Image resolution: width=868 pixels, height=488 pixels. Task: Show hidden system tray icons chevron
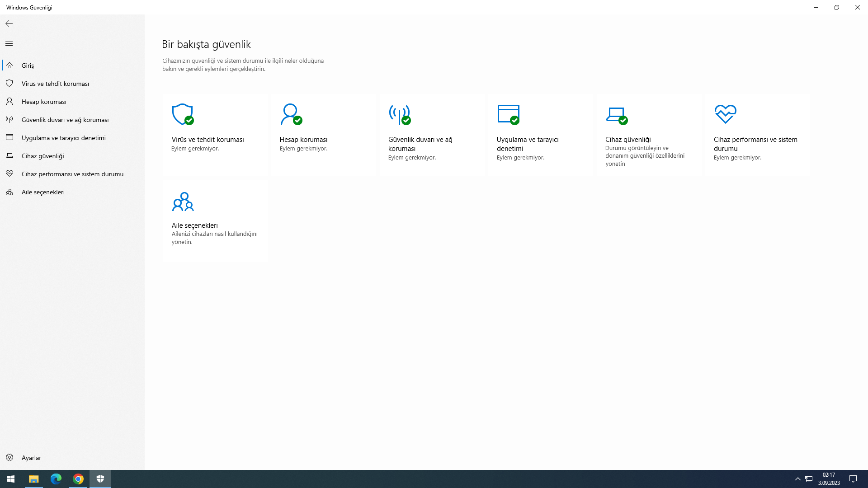(x=797, y=479)
